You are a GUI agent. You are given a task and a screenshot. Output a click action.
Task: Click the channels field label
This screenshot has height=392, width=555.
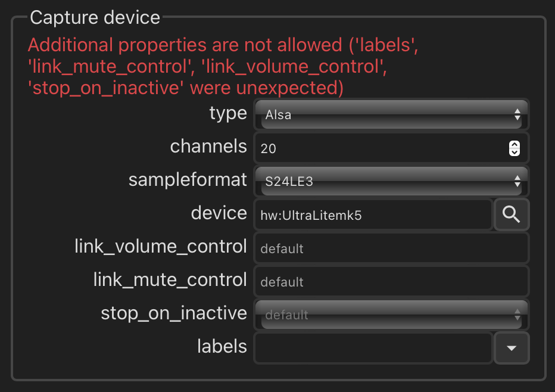(x=208, y=146)
